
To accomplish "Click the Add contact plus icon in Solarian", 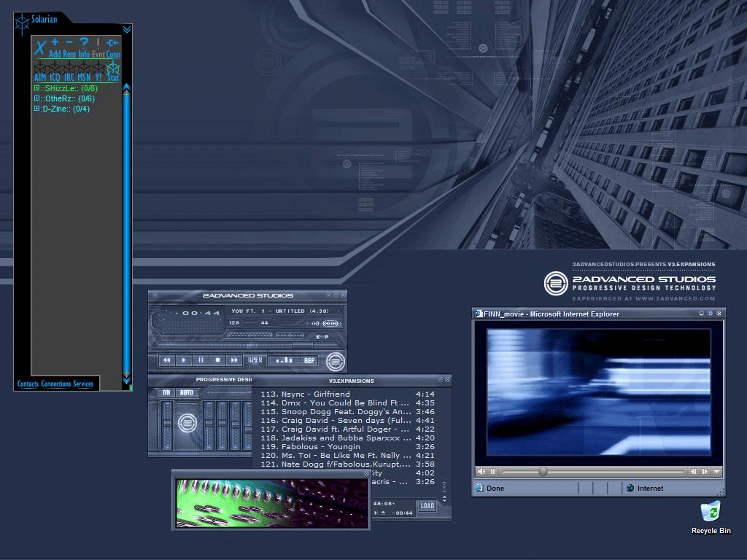I will point(55,43).
